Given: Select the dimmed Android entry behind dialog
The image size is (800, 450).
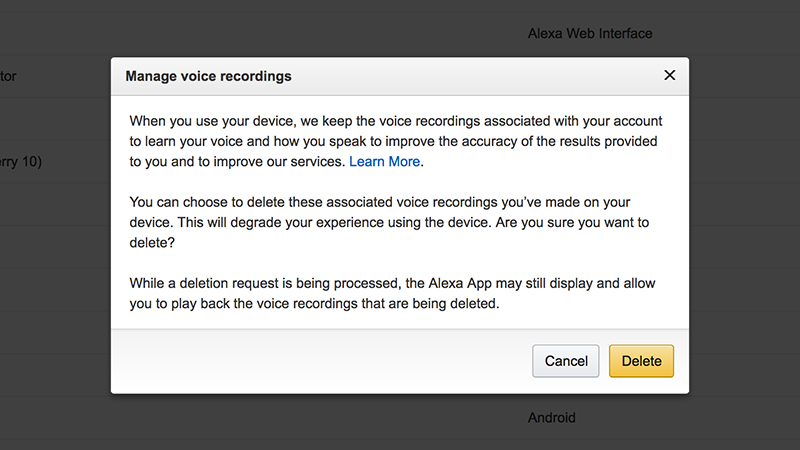Looking at the screenshot, I should pos(552,418).
